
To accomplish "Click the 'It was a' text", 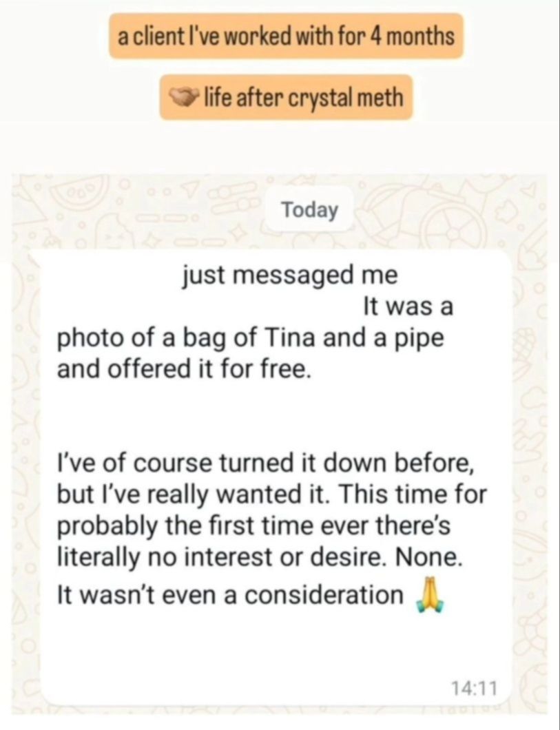I will 408,307.
